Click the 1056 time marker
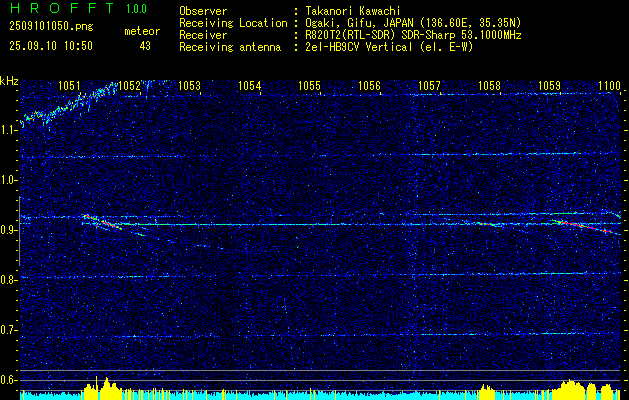Image resolution: width=629 pixels, height=400 pixels. click(369, 85)
